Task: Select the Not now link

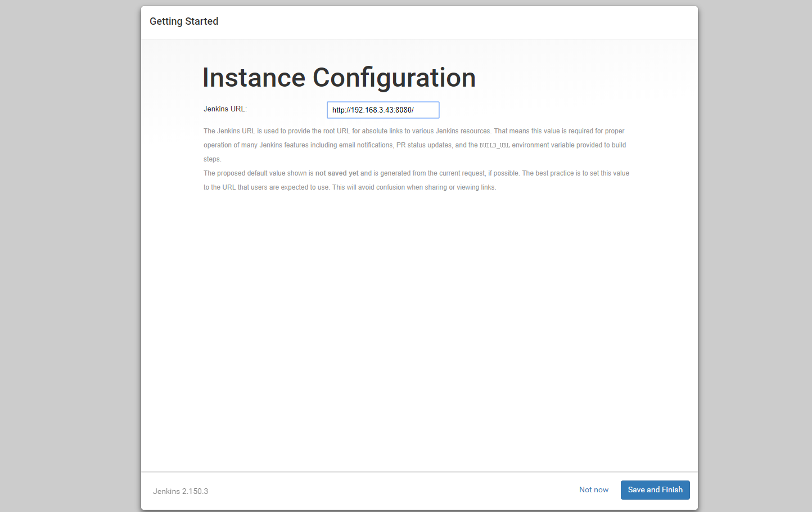Action: pos(594,489)
